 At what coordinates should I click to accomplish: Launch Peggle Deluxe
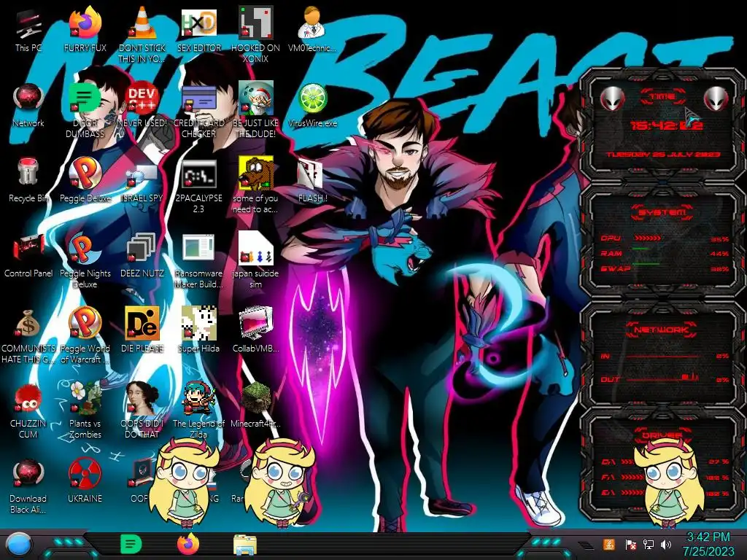point(85,180)
